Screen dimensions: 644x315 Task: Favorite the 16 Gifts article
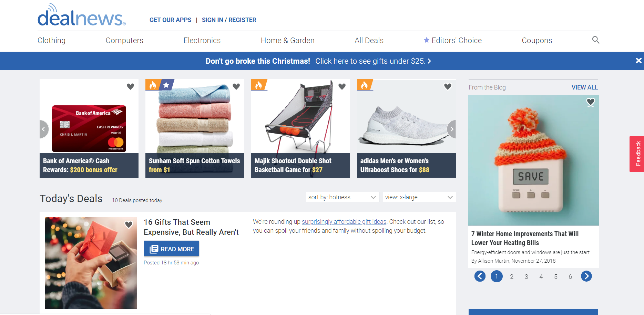click(x=129, y=224)
